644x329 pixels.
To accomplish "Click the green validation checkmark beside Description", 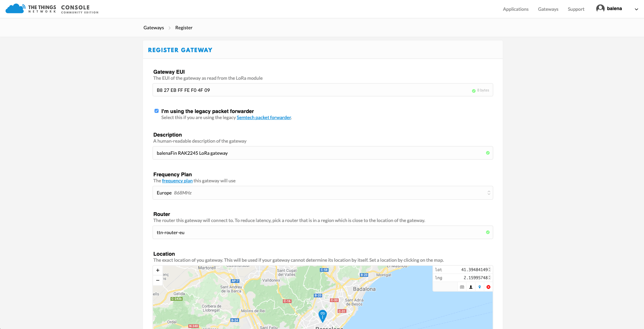I will (487, 153).
